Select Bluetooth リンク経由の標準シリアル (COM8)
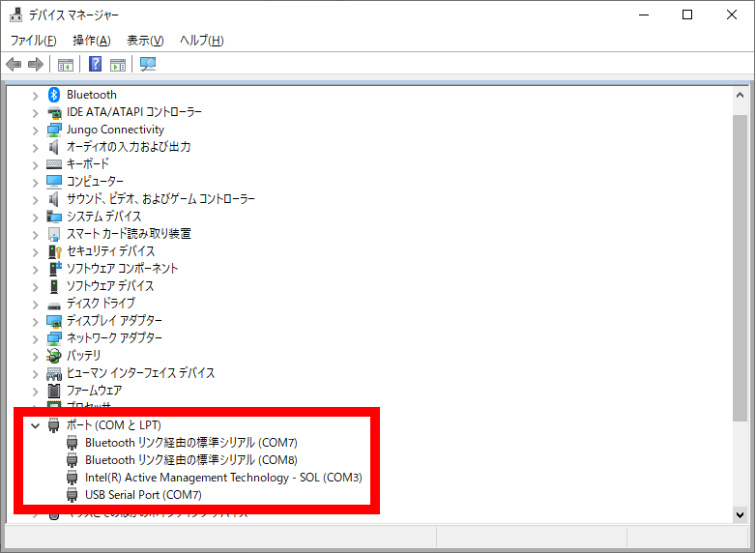The width and height of the screenshot is (756, 553). coord(190,460)
